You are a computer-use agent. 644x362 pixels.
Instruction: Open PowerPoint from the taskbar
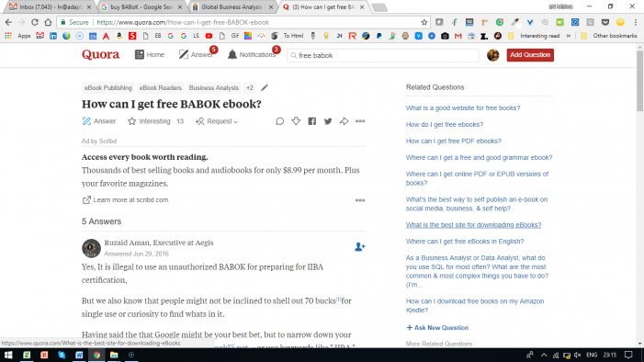point(44,355)
